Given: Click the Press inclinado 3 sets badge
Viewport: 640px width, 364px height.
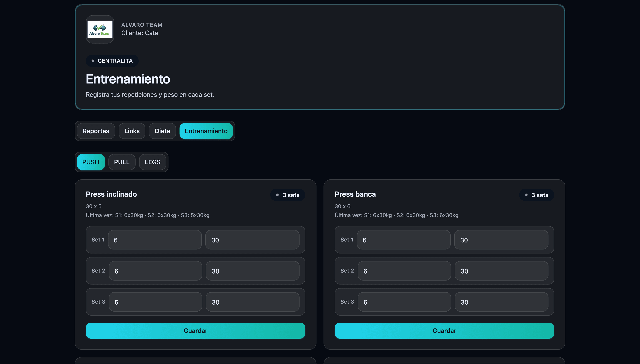Looking at the screenshot, I should click(x=288, y=195).
